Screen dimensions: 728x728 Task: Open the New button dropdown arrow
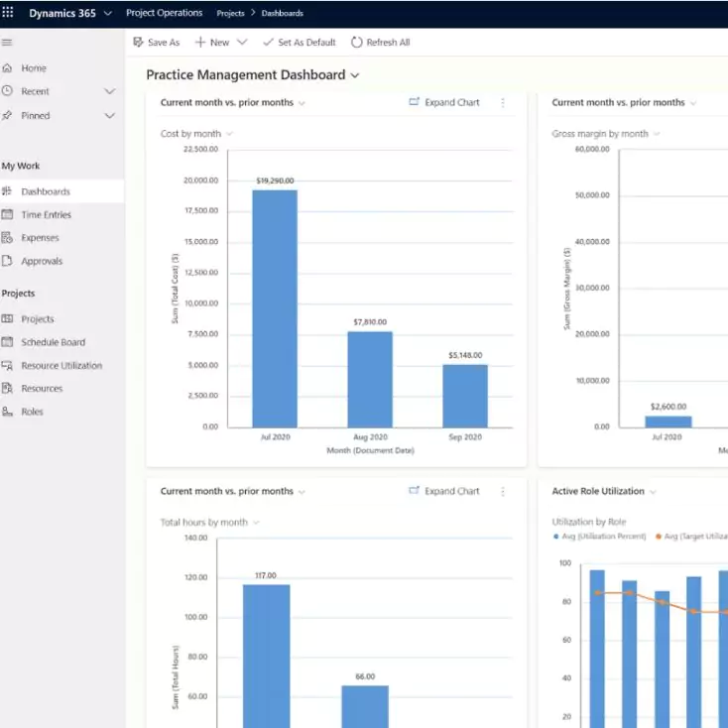[242, 43]
